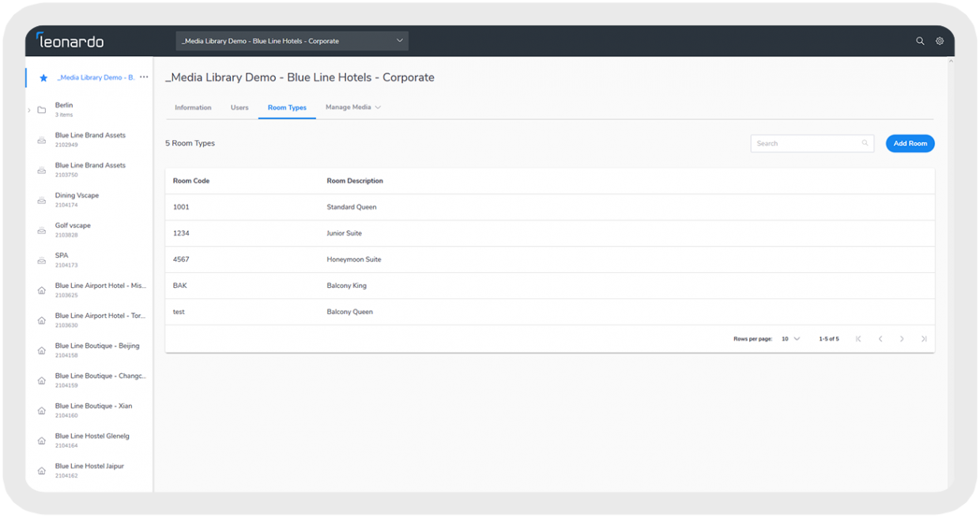Expand the Berlin folder tree arrow

point(29,110)
